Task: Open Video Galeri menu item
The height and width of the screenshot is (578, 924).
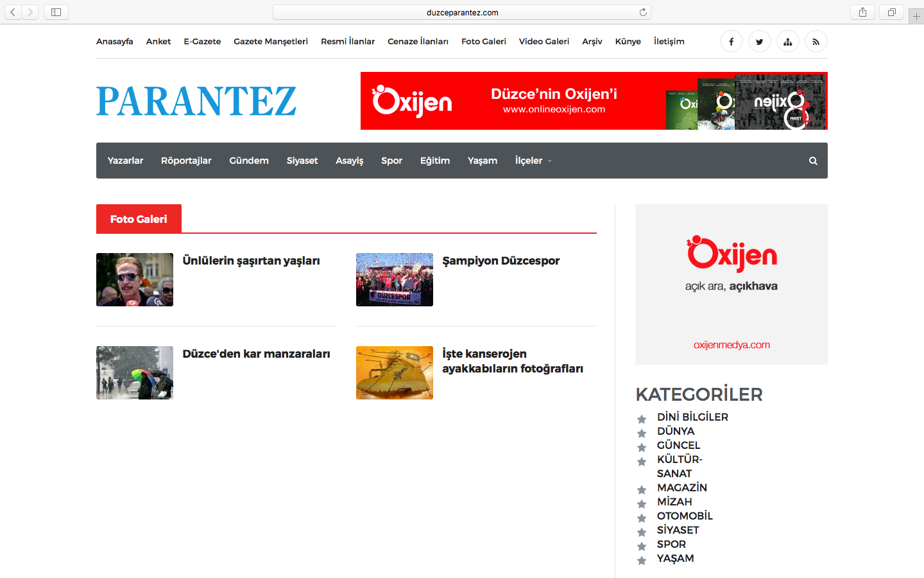Action: point(544,42)
